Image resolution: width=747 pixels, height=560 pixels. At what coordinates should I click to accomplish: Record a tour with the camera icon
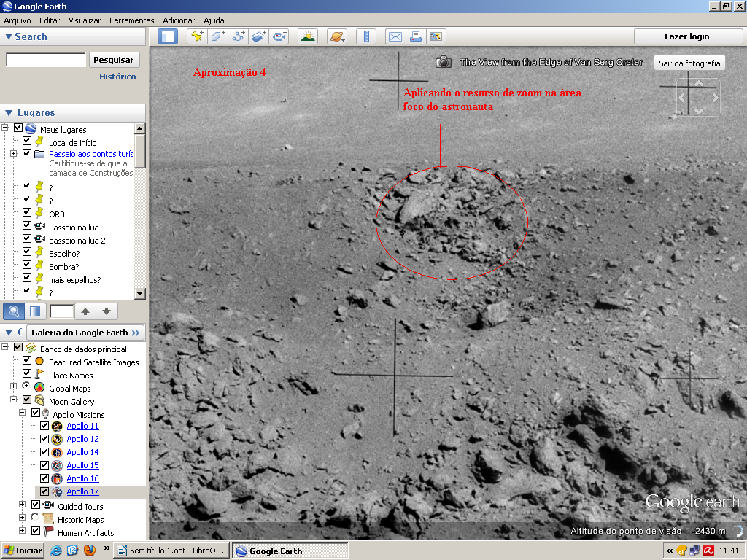point(279,36)
